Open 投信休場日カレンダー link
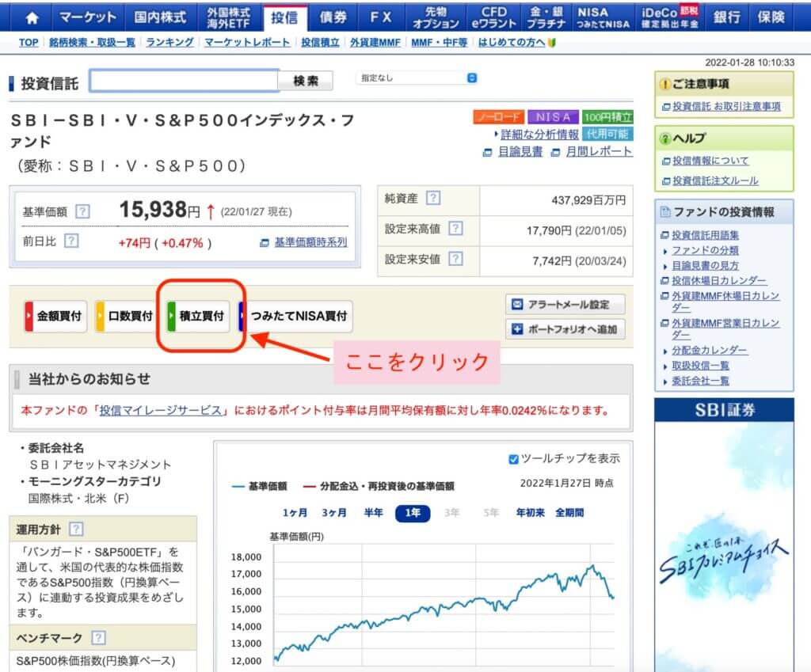Viewport: 811px width, 672px height. click(719, 281)
